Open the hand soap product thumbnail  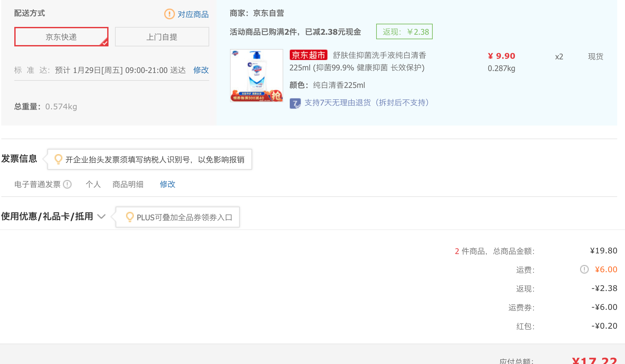coord(257,76)
